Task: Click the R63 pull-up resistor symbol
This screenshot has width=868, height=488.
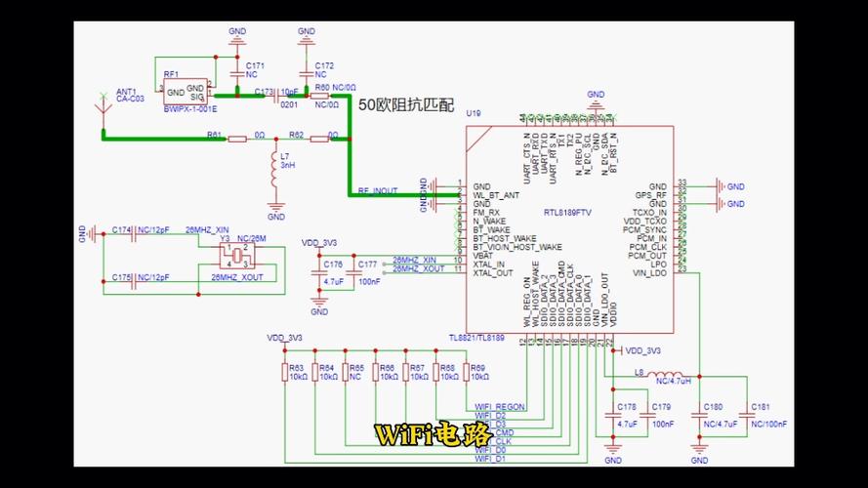Action: pos(284,373)
